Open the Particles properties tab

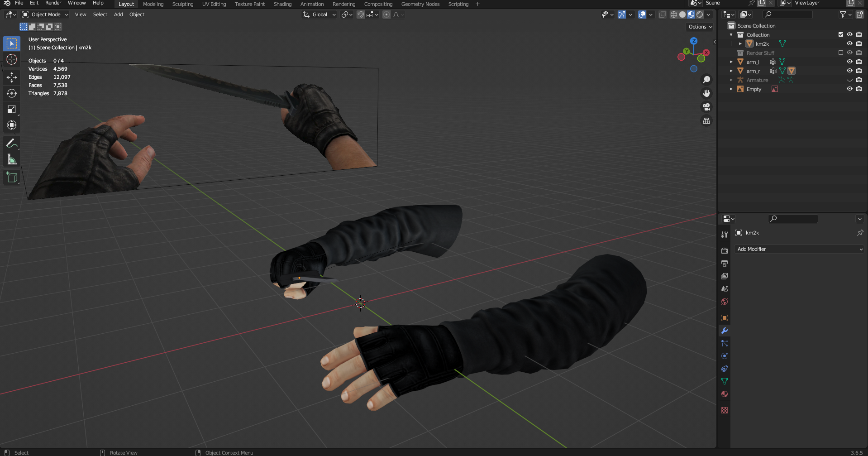(x=725, y=343)
